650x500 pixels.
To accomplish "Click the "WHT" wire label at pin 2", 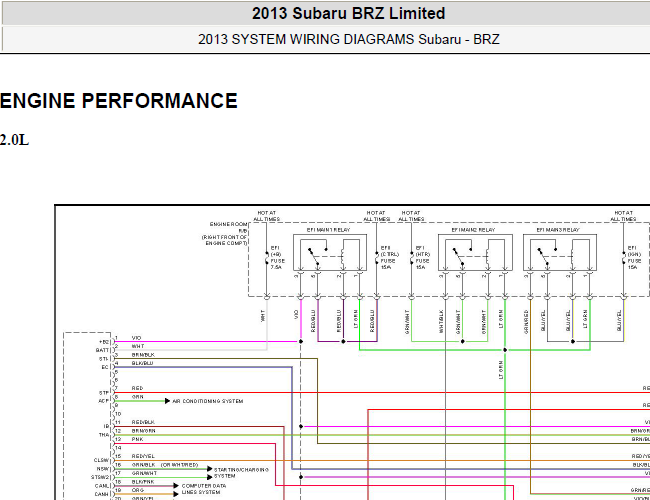I will (138, 346).
